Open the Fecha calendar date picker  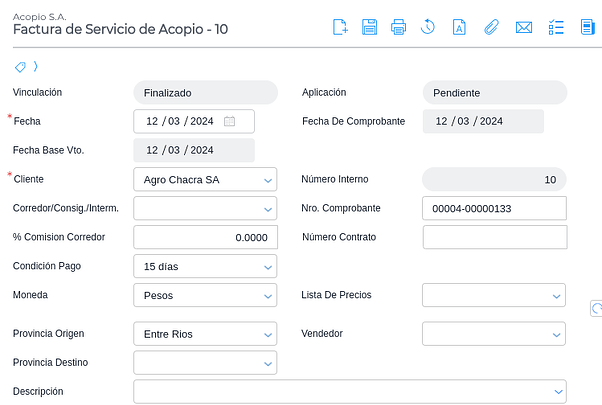(229, 121)
